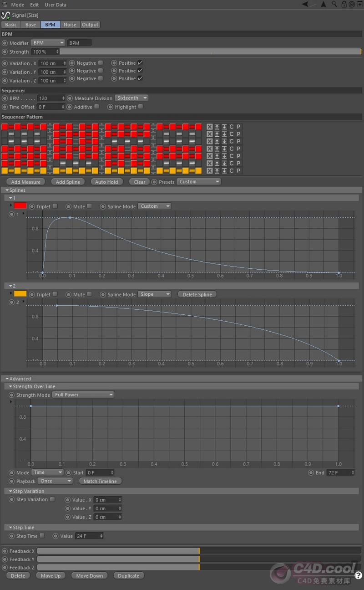Viewport: 364px width, 590px height.
Task: Click the help question mark icon
Action: pyautogui.click(x=359, y=575)
